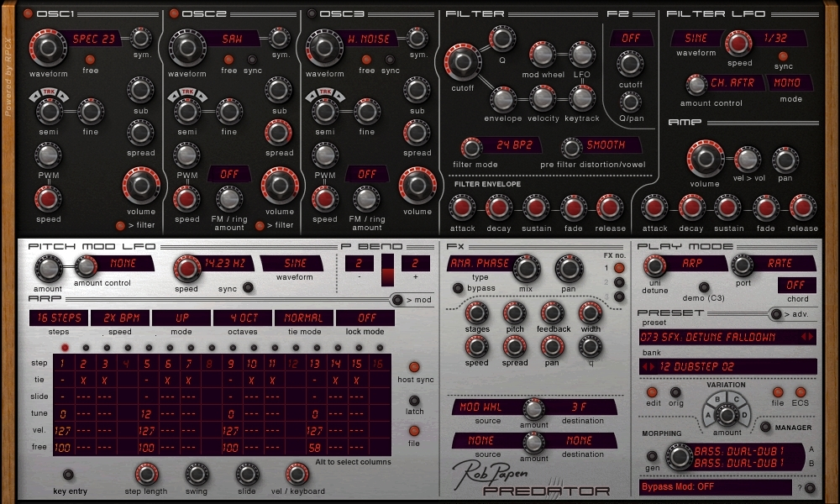Viewport: 840px width, 504px height.
Task: Open the bank selector 12 Dubstep 02
Action: click(x=727, y=367)
